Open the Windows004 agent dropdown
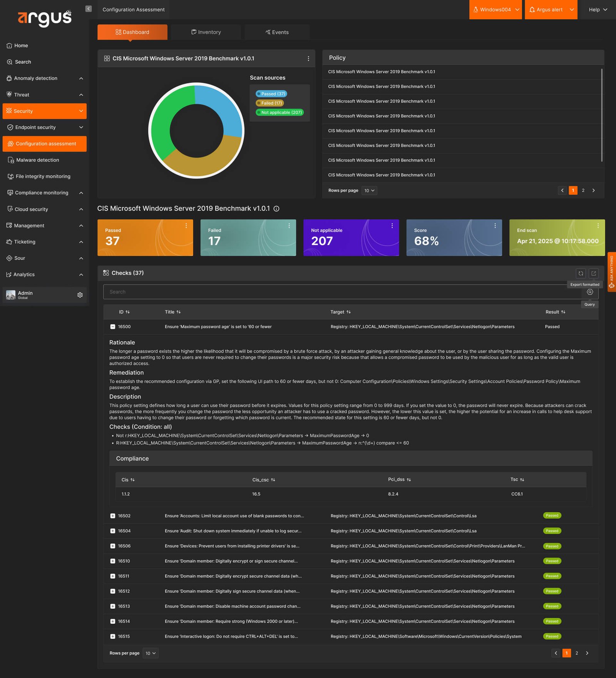 pyautogui.click(x=495, y=10)
